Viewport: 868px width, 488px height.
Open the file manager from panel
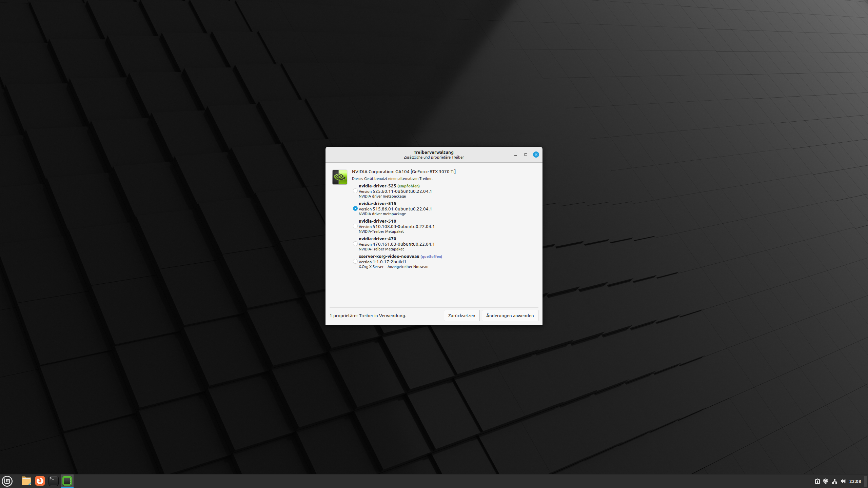pyautogui.click(x=26, y=481)
